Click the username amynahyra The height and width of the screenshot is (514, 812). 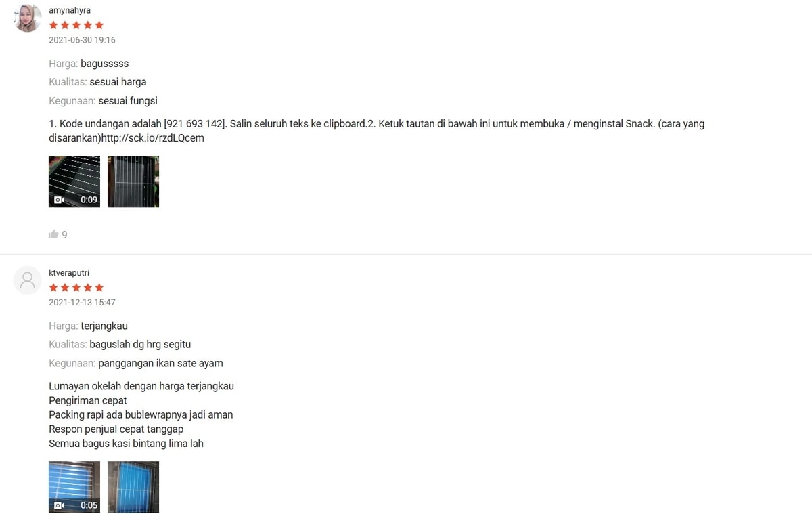pos(70,11)
